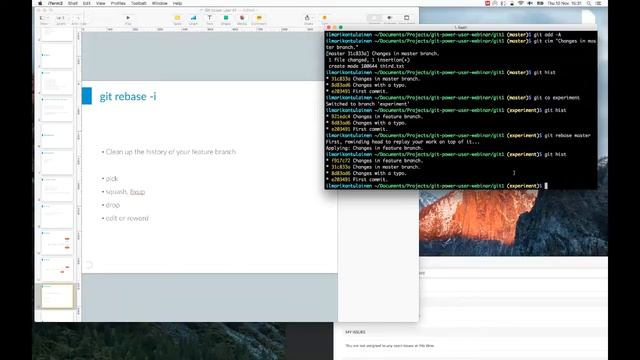
Task: Open the Tips button in Keynote toolbar
Action: (x=324, y=18)
